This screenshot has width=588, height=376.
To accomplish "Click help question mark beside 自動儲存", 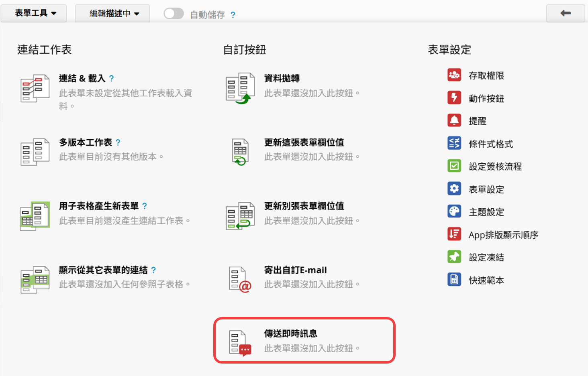I will pyautogui.click(x=233, y=15).
